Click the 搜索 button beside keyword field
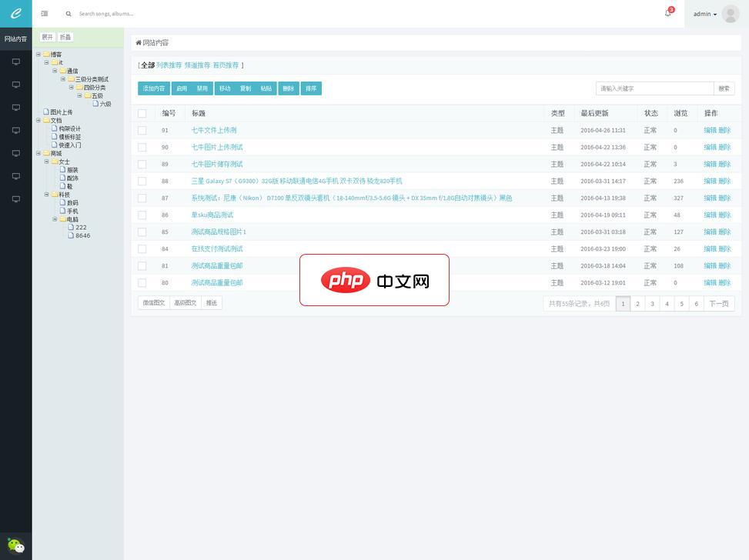Screen dimensions: 749x560 click(x=724, y=88)
